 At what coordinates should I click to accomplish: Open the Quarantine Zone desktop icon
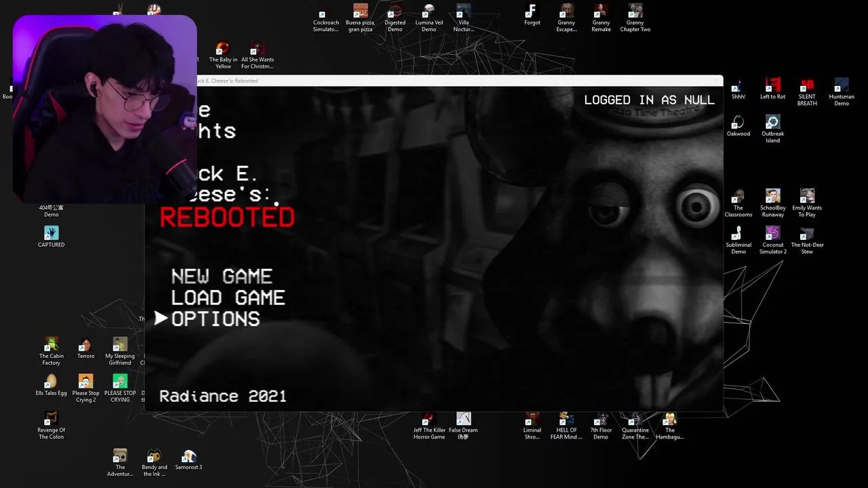click(635, 426)
